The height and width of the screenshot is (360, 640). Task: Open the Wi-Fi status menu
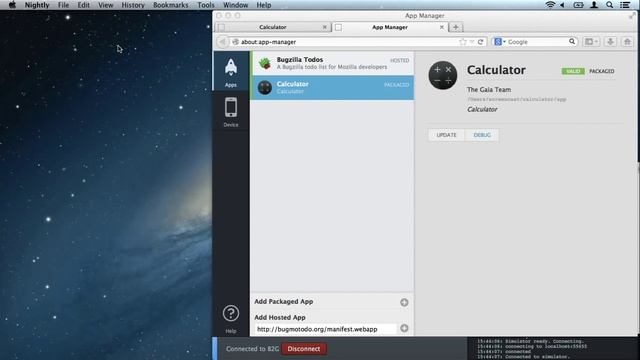[550, 5]
